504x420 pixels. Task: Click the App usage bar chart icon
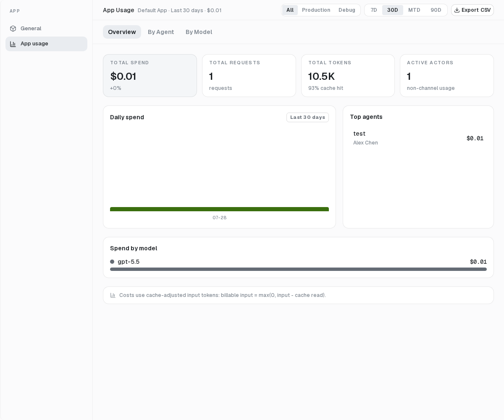pyautogui.click(x=13, y=44)
